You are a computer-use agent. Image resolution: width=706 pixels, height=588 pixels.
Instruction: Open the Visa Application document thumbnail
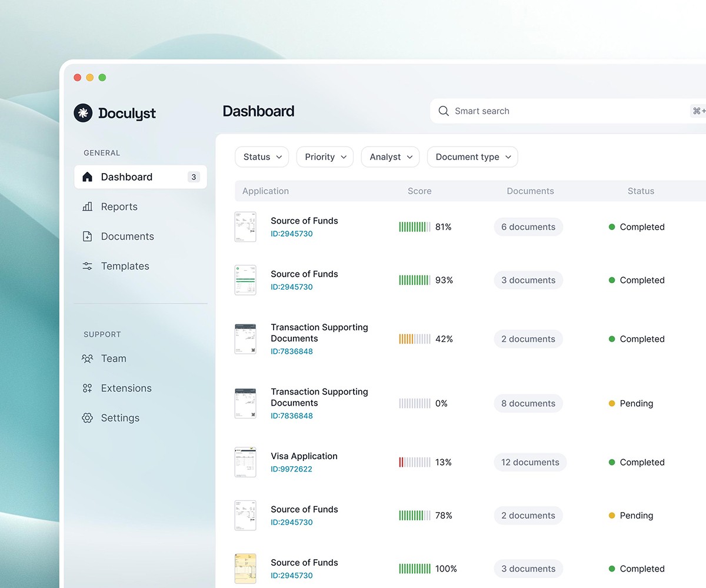coord(245,462)
